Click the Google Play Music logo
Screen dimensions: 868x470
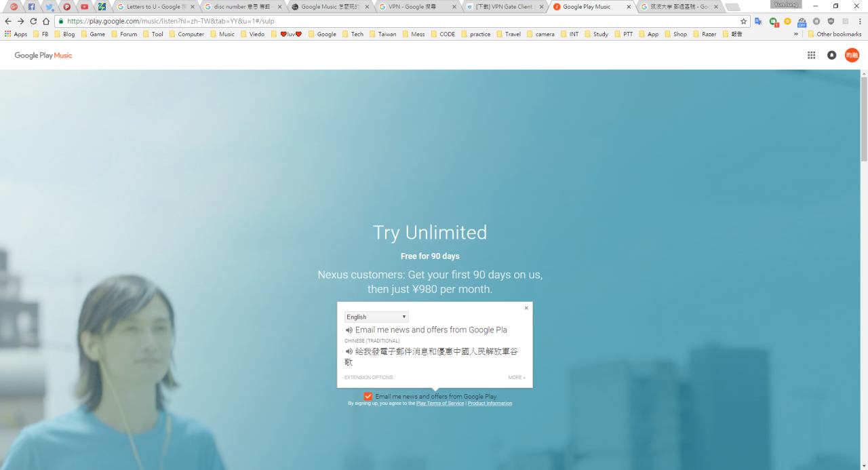tap(43, 55)
